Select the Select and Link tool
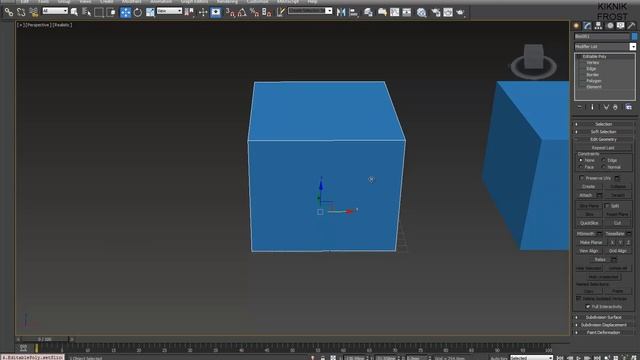The width and height of the screenshot is (640, 360). (x=8, y=12)
